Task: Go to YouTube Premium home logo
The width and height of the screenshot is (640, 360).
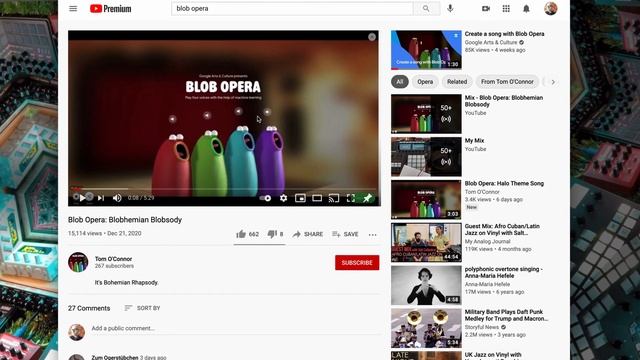Action: click(111, 9)
